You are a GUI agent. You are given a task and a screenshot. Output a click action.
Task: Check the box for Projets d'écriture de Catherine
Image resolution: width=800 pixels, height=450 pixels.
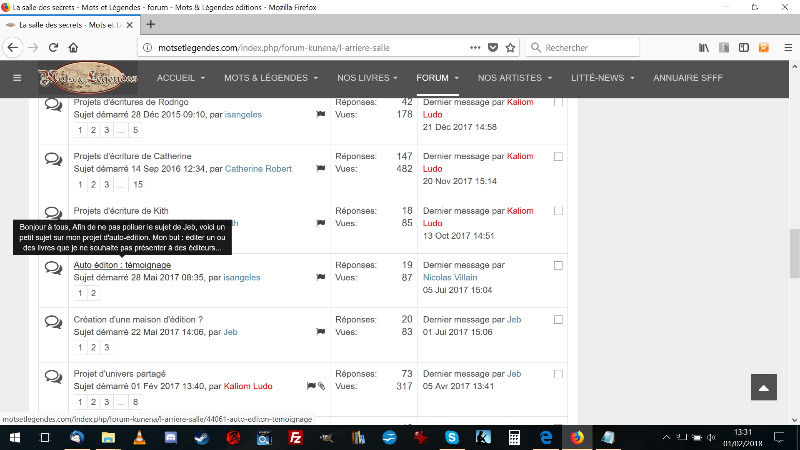[x=558, y=156]
